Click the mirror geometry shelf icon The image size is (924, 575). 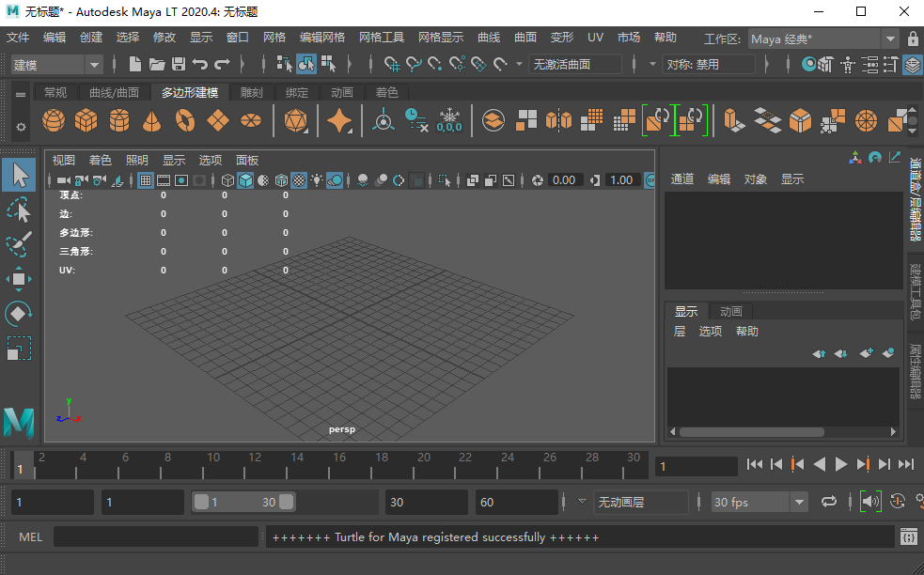pos(558,120)
